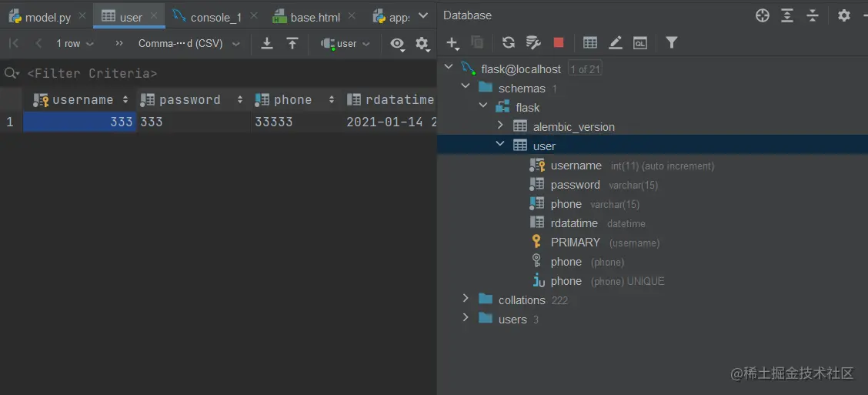Select the alembic_version table item
The image size is (868, 395).
tap(573, 127)
